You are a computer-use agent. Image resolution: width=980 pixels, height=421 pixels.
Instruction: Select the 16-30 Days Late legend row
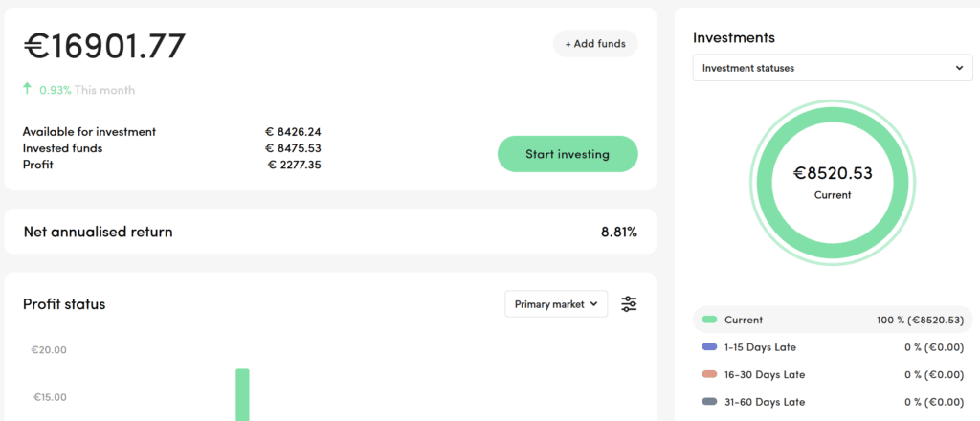pos(833,375)
